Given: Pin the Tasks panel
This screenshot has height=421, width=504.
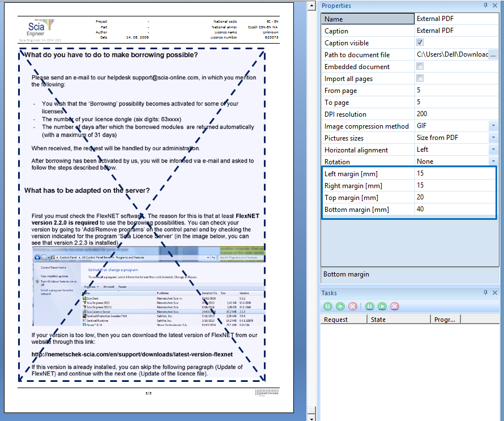Looking at the screenshot, I should 485,293.
